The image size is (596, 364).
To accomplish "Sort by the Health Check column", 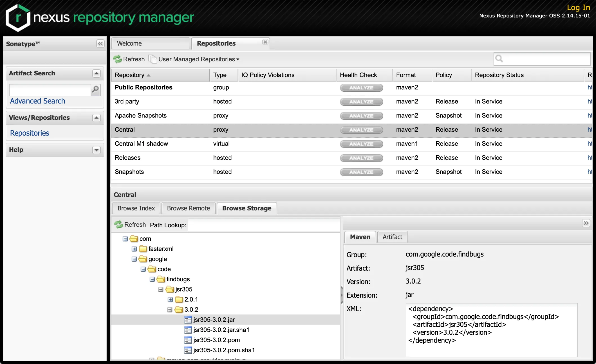I will [x=364, y=75].
